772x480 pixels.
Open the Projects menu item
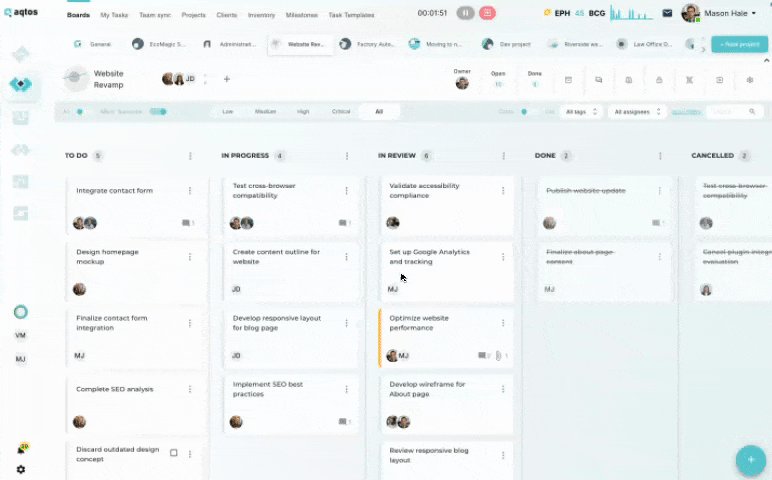[x=193, y=15]
